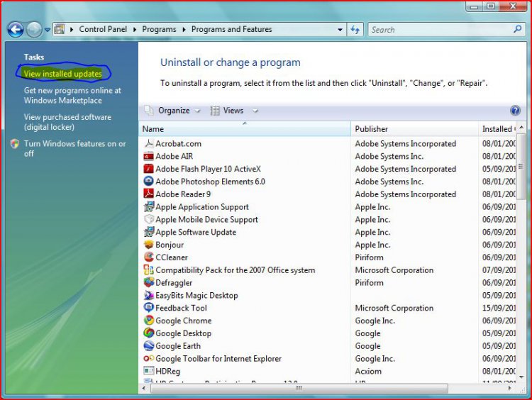532x400 pixels.
Task: Expand the arrow after Programs breadcrumb
Action: tap(184, 30)
